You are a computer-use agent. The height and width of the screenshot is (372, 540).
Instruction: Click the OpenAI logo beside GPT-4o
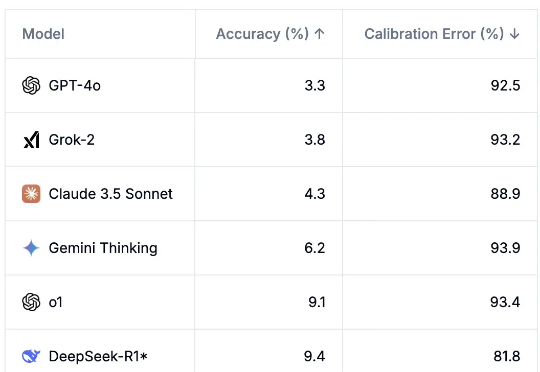point(31,85)
